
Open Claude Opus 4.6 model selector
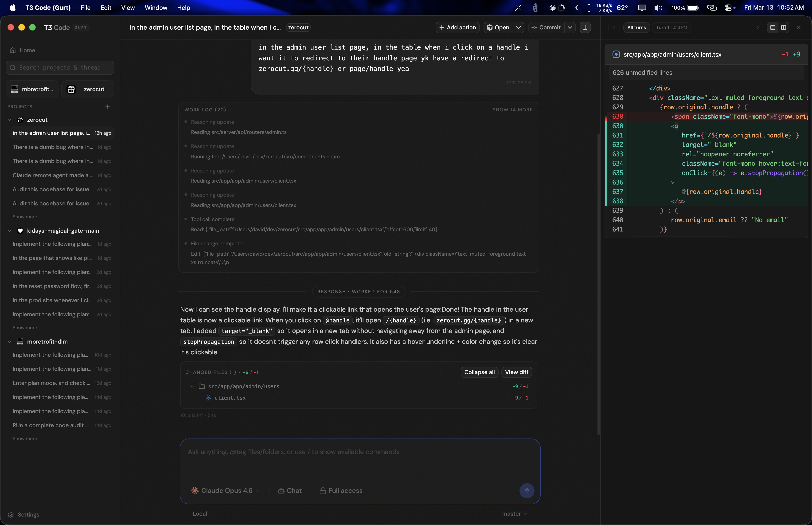[226, 490]
